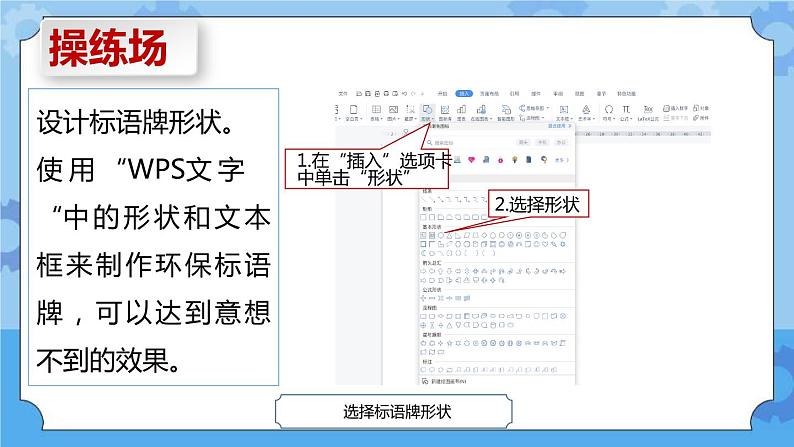Click the 表格 (Table) ribbon icon
This screenshot has width=794, height=447.
pyautogui.click(x=376, y=109)
